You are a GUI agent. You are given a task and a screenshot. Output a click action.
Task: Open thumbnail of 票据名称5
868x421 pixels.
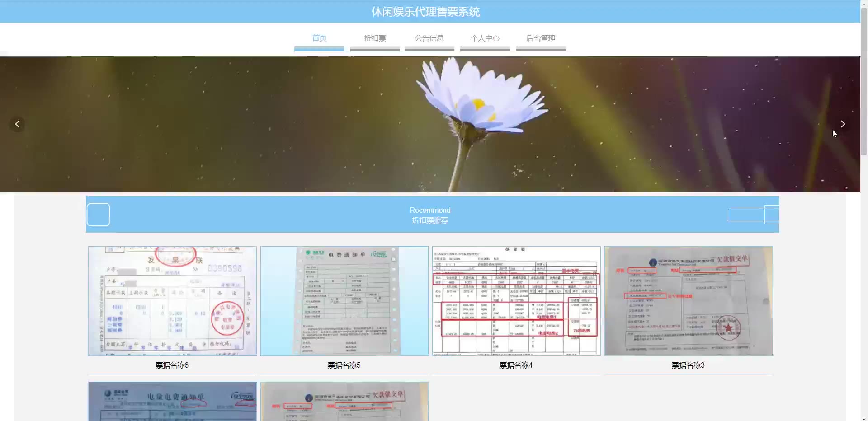tap(344, 301)
